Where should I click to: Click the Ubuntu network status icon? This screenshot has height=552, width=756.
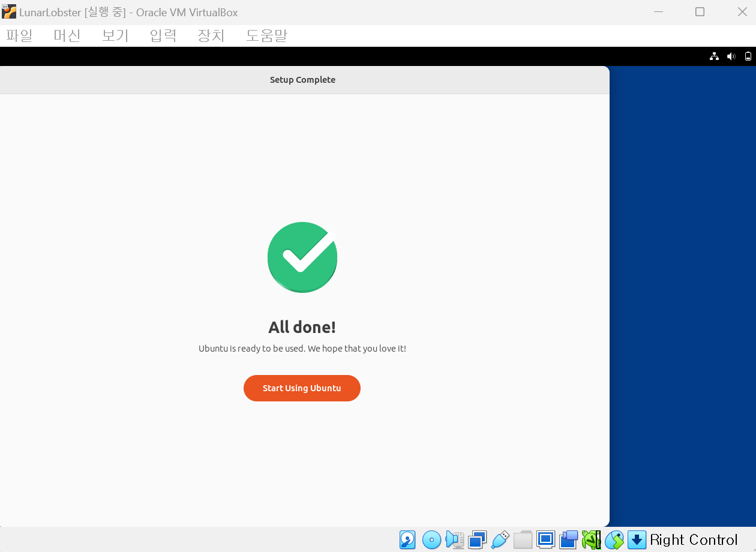[714, 56]
